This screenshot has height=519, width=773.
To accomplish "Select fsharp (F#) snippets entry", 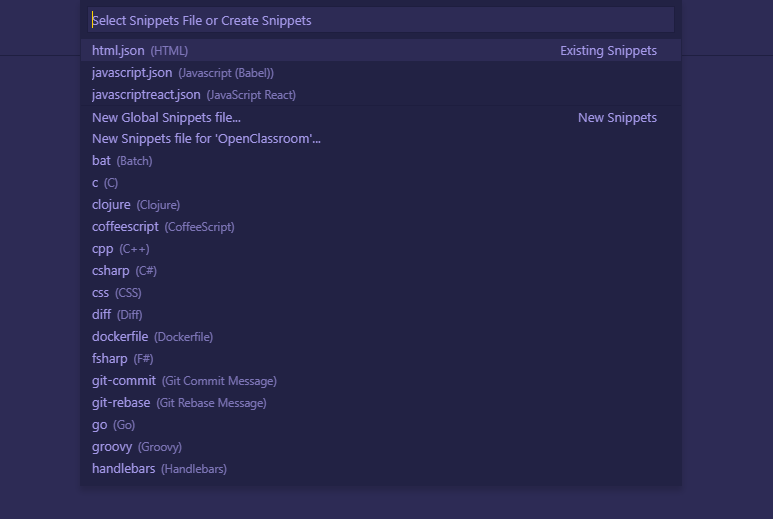I will [x=123, y=359].
